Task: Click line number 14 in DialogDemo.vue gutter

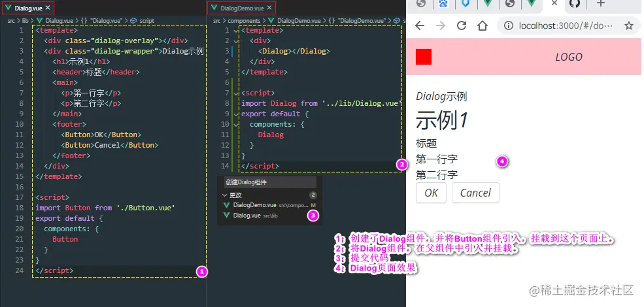Action: (225, 166)
